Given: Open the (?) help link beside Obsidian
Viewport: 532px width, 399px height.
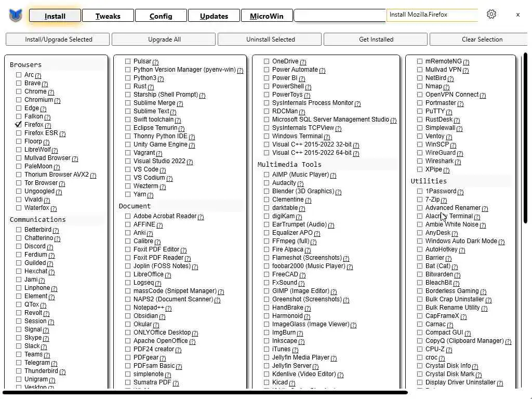Looking at the screenshot, I should 162,316.
